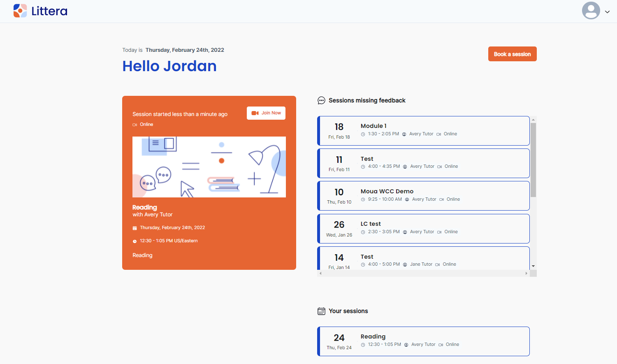This screenshot has width=617, height=364.
Task: Click the Littera logo icon
Action: [x=20, y=11]
